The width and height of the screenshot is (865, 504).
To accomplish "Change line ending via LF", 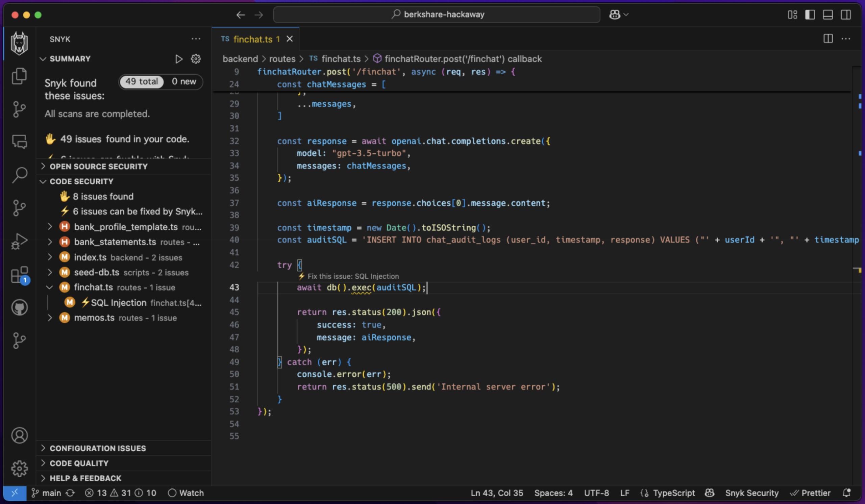I will 625,493.
